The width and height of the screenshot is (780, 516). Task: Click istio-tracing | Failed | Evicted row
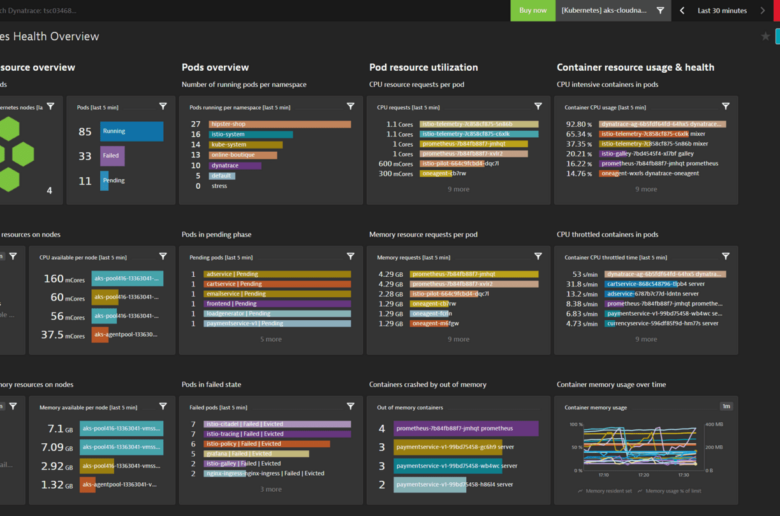(271, 434)
